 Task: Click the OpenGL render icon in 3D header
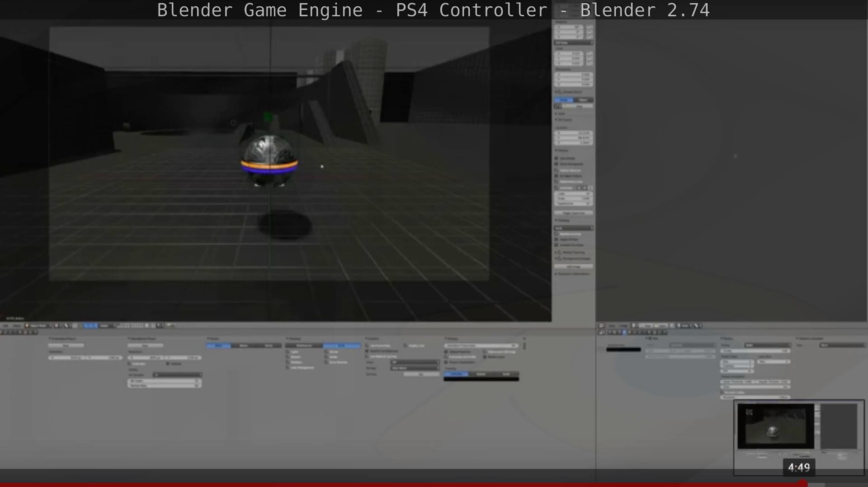(170, 326)
